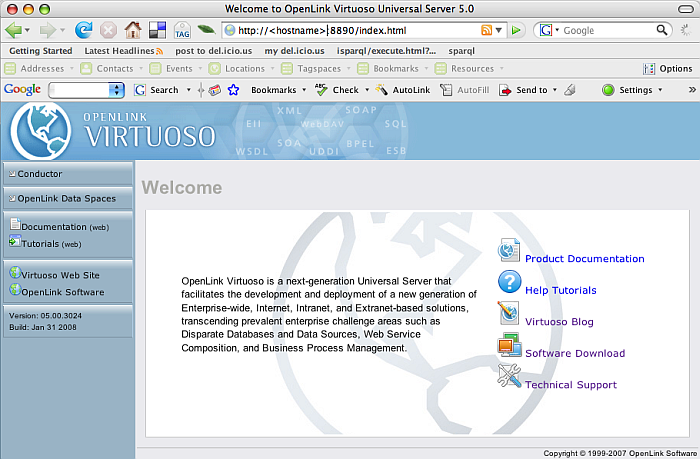Click the AutoFill toolbar button
This screenshot has height=459, width=700.
[x=465, y=90]
